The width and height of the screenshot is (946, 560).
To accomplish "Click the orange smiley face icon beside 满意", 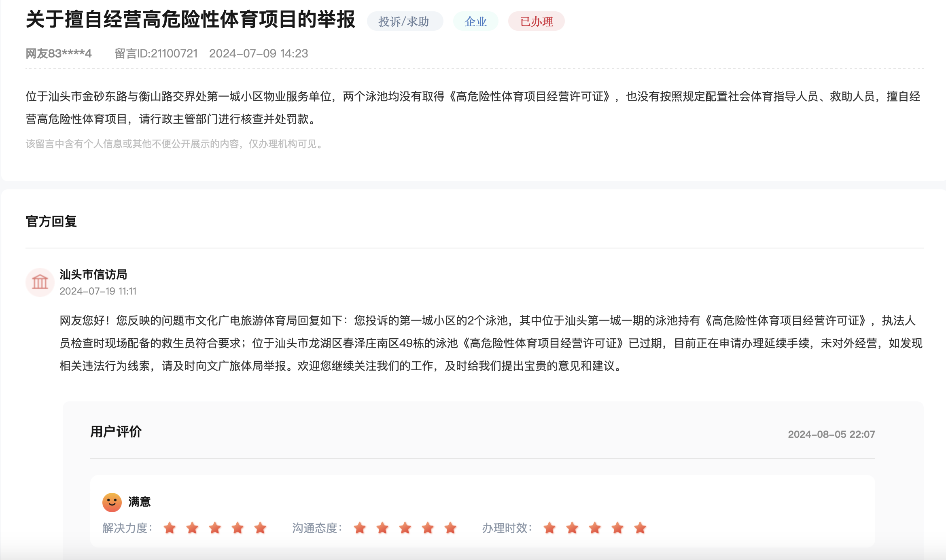I will coord(112,502).
